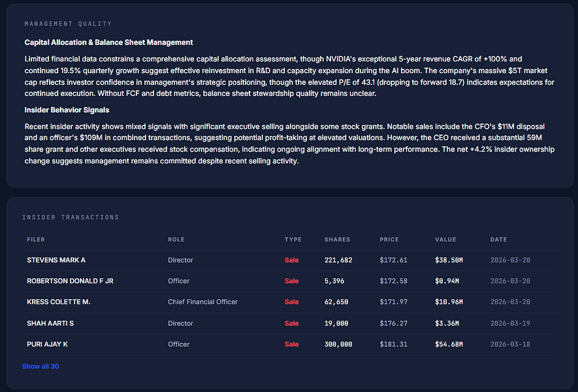This screenshot has height=392, width=578.
Task: Select the ROLE column header
Action: 176,239
